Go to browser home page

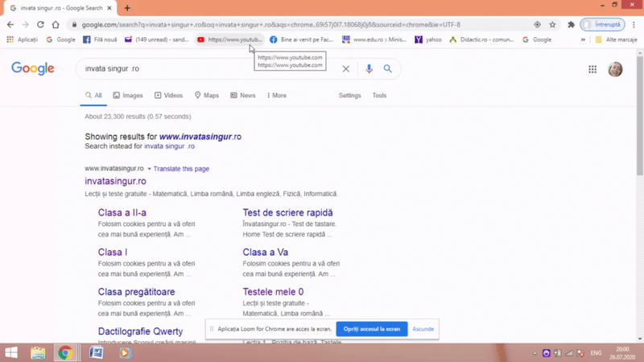(56, 25)
